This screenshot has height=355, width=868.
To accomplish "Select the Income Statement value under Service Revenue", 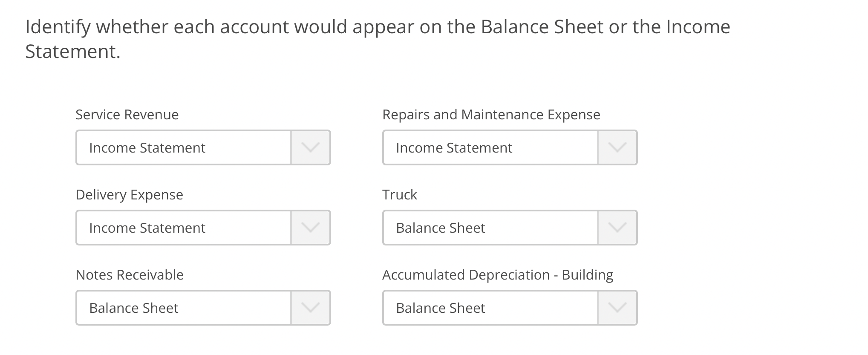I will 147,147.
